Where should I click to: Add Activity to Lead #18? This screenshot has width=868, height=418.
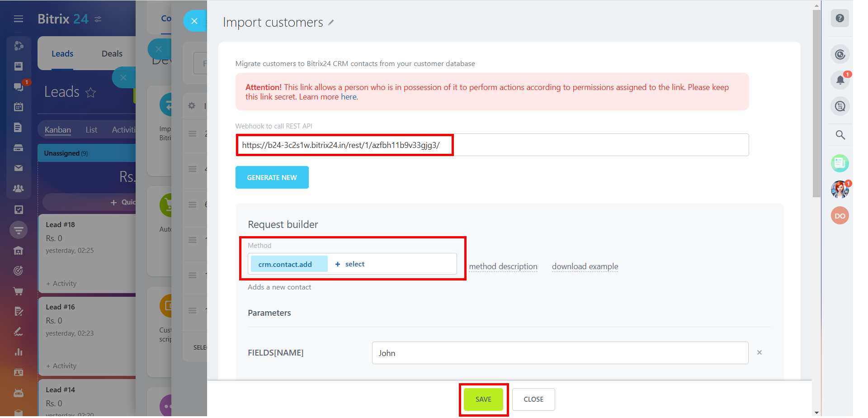[x=61, y=284]
